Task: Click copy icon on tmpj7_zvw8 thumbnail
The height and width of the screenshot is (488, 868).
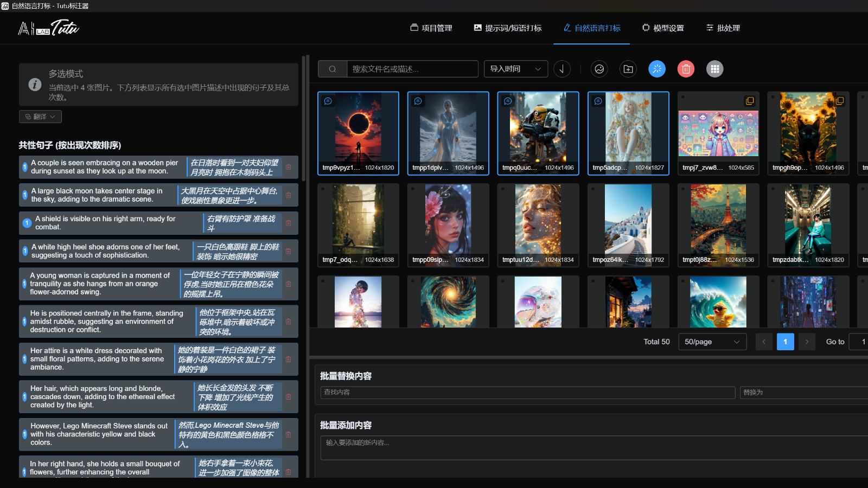Action: point(750,101)
